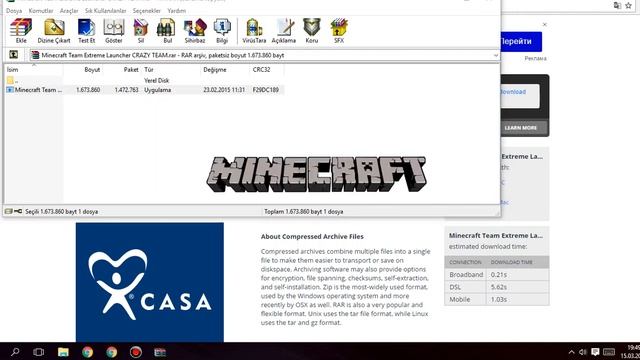Viewport: 640px width, 360px height.
Task: Open the Seçenekler menu
Action: [x=147, y=11]
